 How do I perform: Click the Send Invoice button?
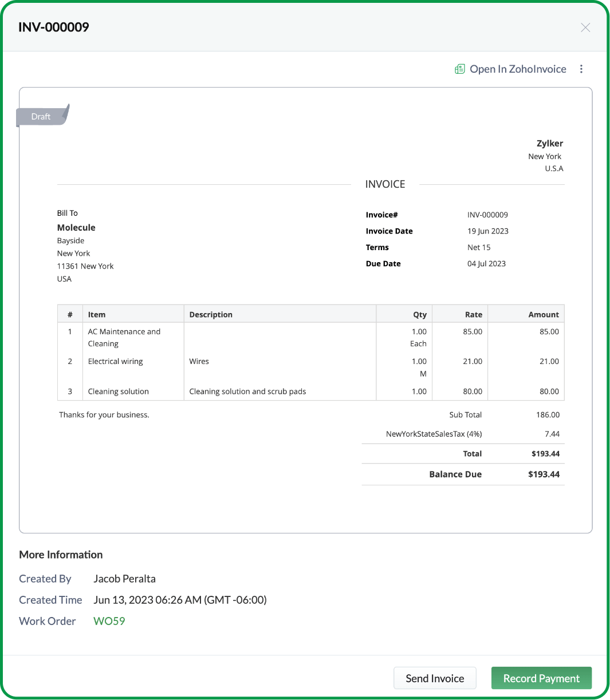coord(435,678)
